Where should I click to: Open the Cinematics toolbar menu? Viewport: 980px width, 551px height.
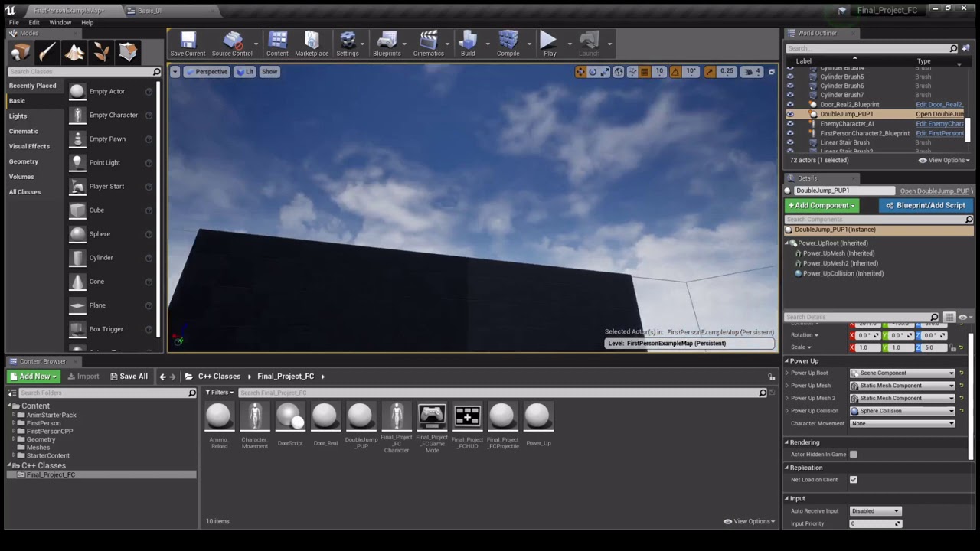click(428, 44)
